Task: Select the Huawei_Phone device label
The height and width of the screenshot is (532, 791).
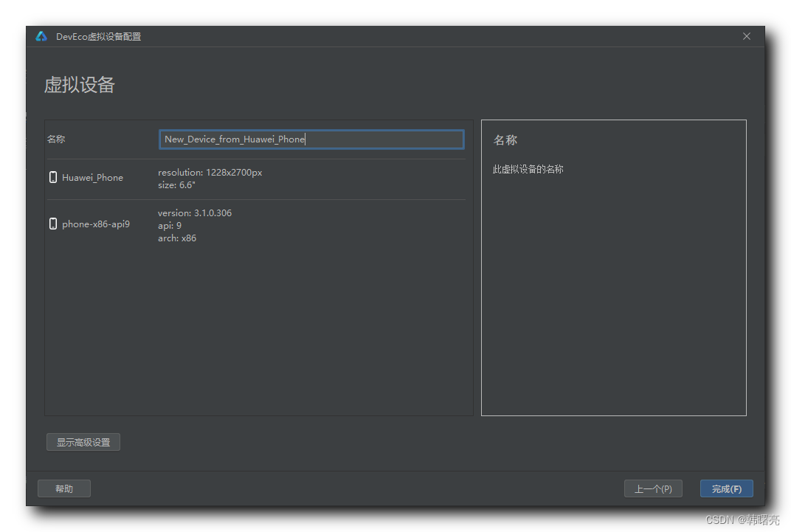Action: (x=92, y=178)
